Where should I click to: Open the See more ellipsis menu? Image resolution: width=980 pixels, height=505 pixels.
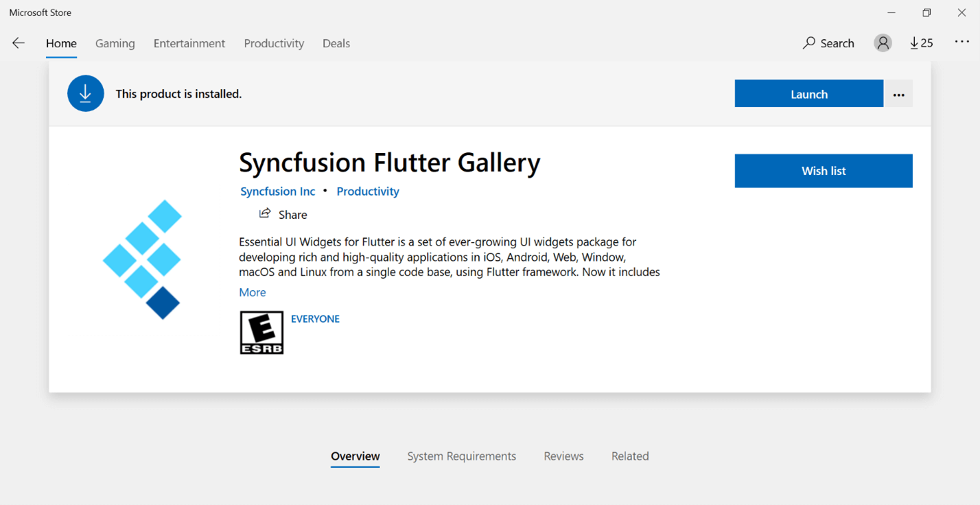[x=961, y=43]
